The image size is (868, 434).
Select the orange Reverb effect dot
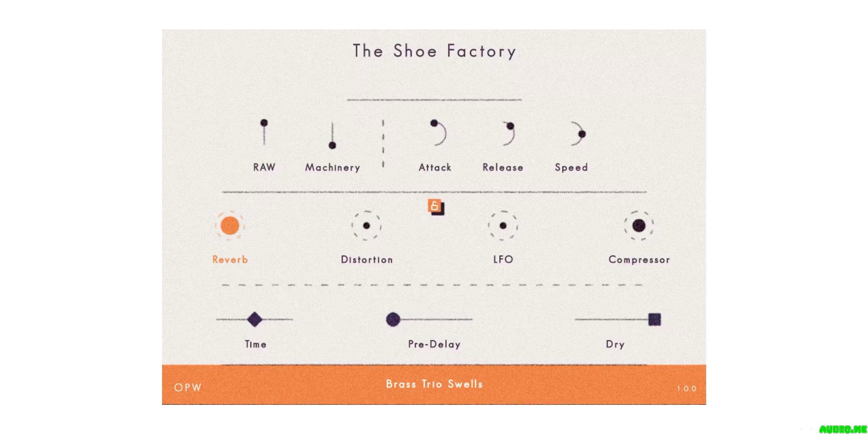tap(230, 226)
